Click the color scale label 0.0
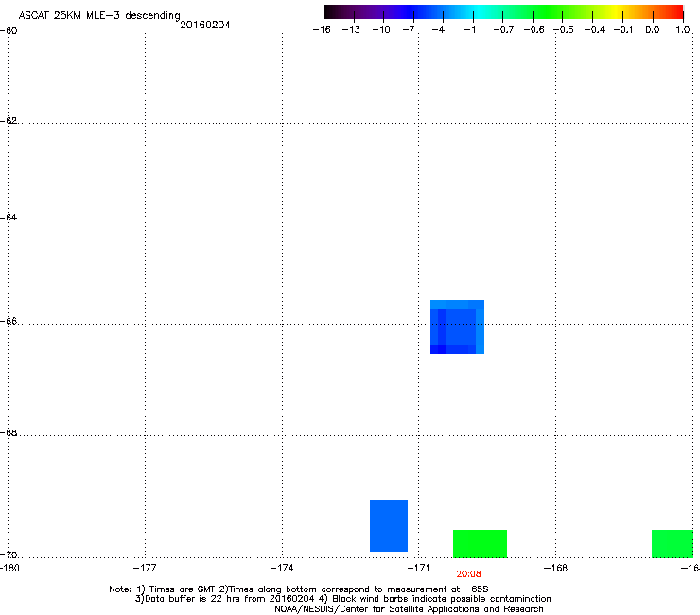 (x=653, y=30)
